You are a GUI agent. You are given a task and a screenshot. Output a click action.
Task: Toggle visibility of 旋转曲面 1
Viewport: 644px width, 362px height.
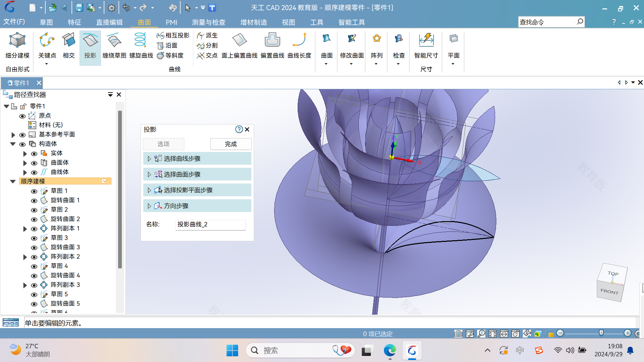click(34, 201)
